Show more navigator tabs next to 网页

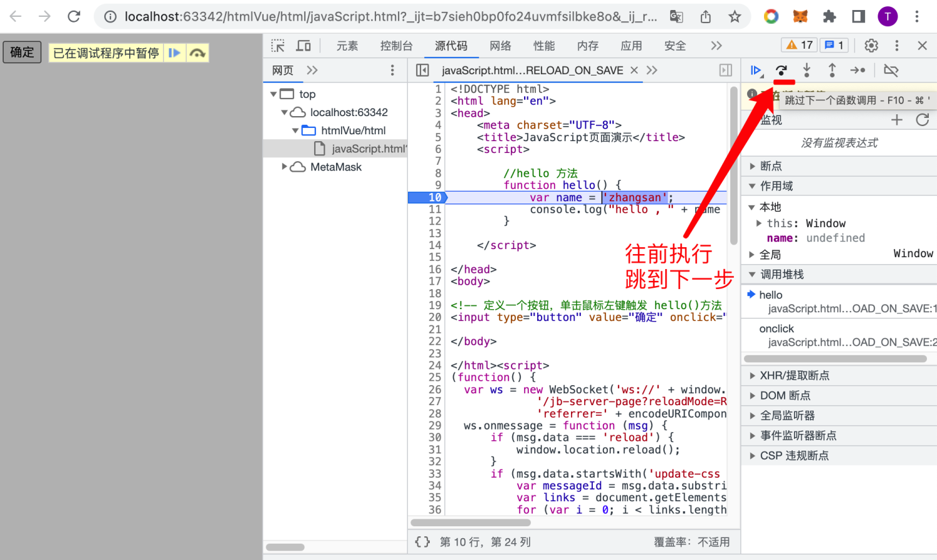[x=312, y=71]
